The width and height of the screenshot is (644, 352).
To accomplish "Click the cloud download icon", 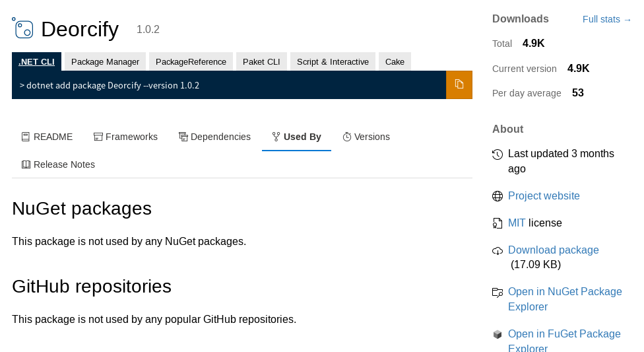I will 498,251.
